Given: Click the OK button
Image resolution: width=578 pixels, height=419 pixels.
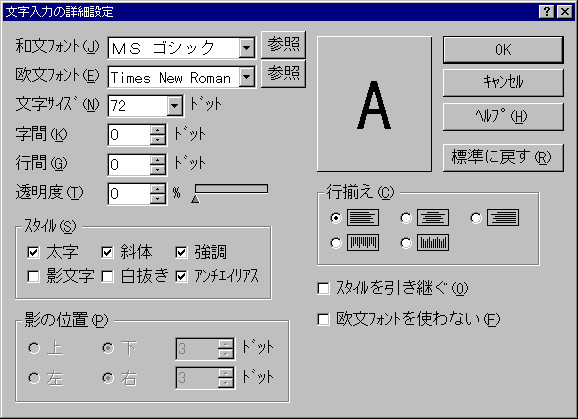Looking at the screenshot, I should [x=503, y=49].
